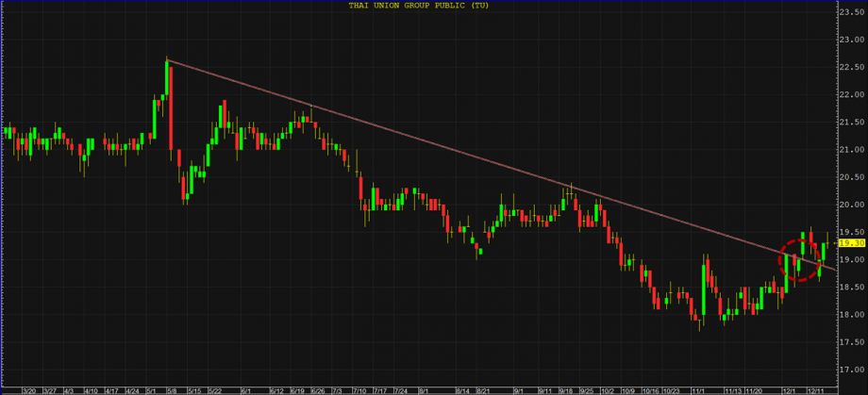Click the 8/1 date axis label
This screenshot has width=868, height=395.
pos(423,389)
